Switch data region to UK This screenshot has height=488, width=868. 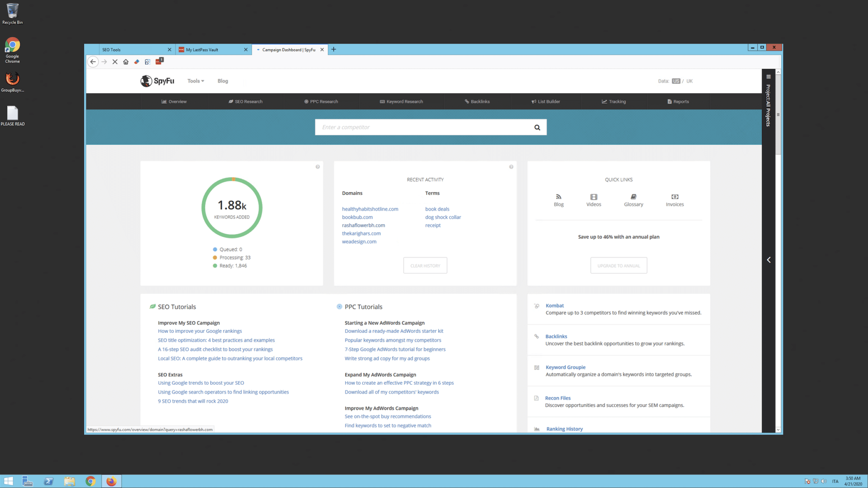[x=690, y=81]
